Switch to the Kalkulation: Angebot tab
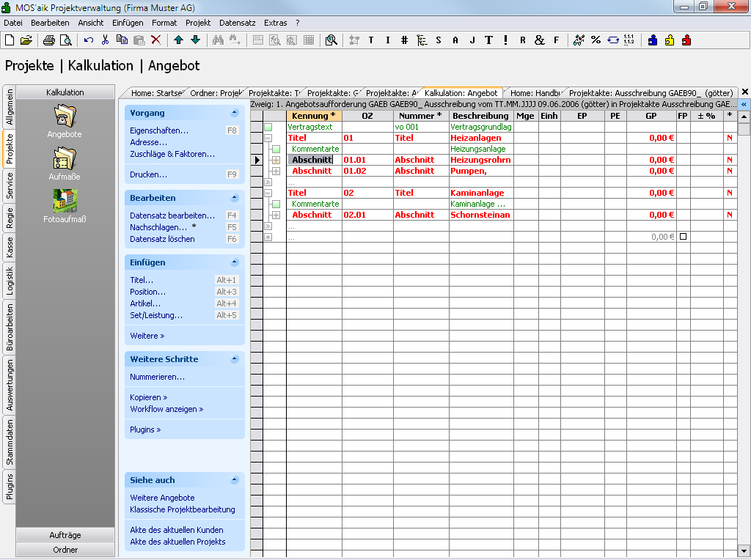This screenshot has width=751, height=560. pos(461,93)
